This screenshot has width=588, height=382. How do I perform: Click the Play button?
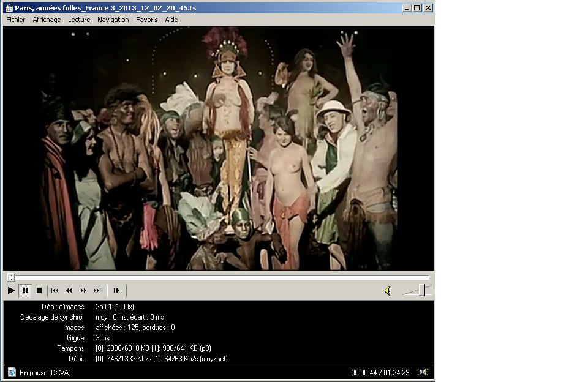coord(11,291)
